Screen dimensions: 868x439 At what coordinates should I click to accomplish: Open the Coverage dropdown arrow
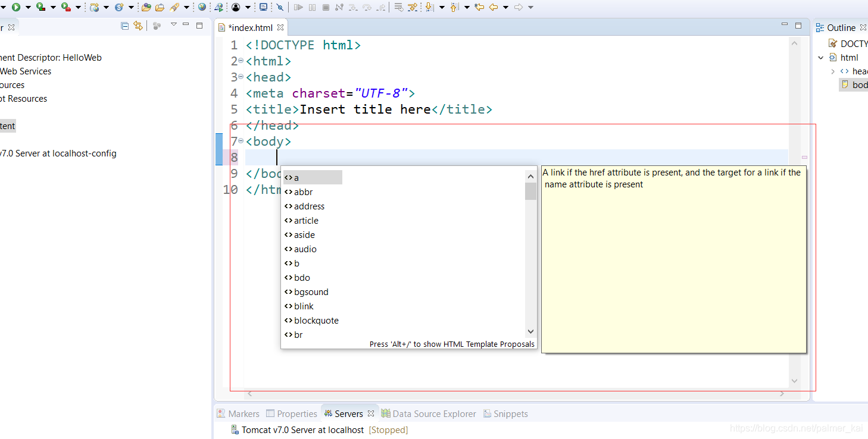tap(53, 7)
